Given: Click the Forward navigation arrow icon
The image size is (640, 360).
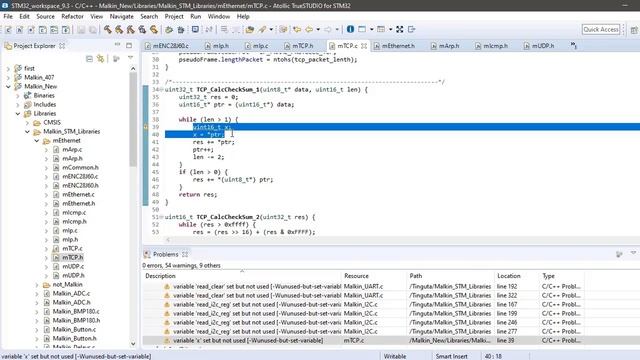Looking at the screenshot, I should 328,29.
